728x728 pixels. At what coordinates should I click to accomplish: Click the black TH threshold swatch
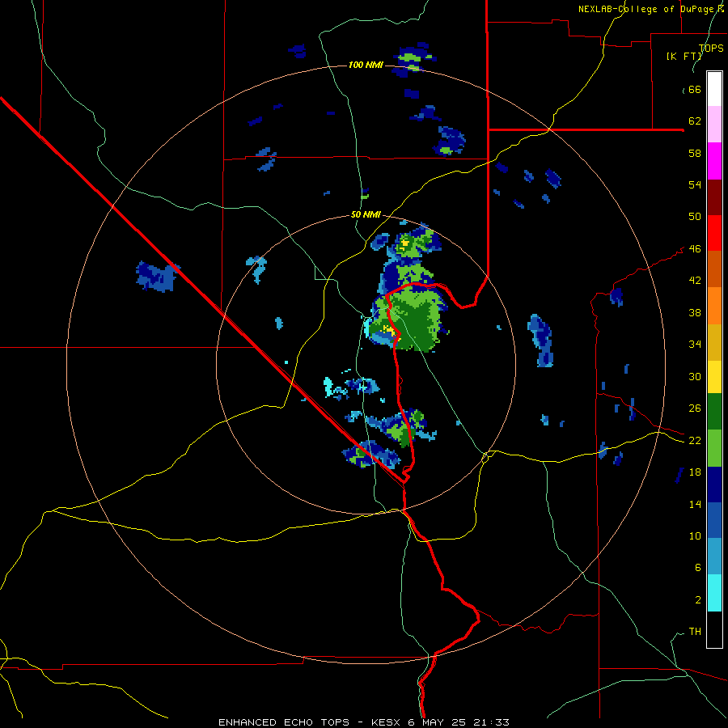pos(714,629)
